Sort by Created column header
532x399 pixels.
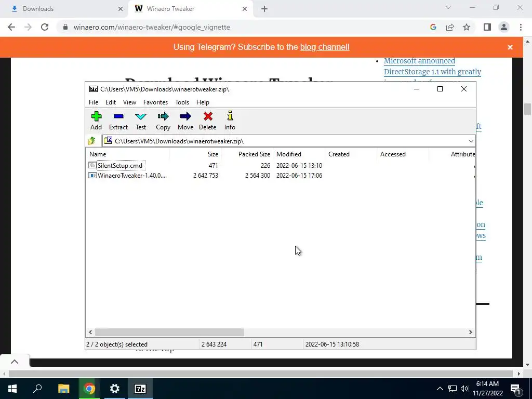[x=351, y=154]
